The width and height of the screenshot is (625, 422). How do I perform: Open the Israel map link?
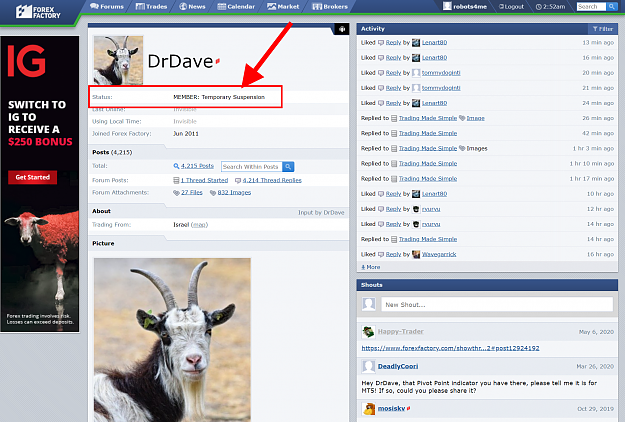(x=199, y=225)
